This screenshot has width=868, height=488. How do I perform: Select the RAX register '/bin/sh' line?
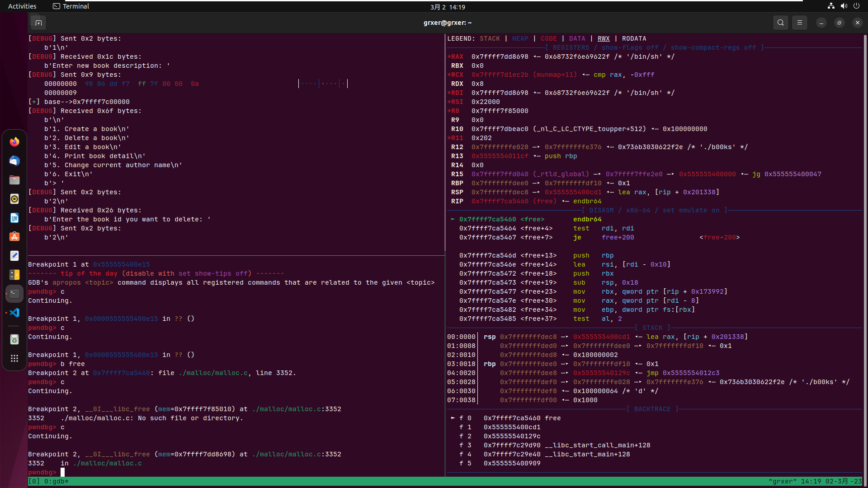click(561, 57)
